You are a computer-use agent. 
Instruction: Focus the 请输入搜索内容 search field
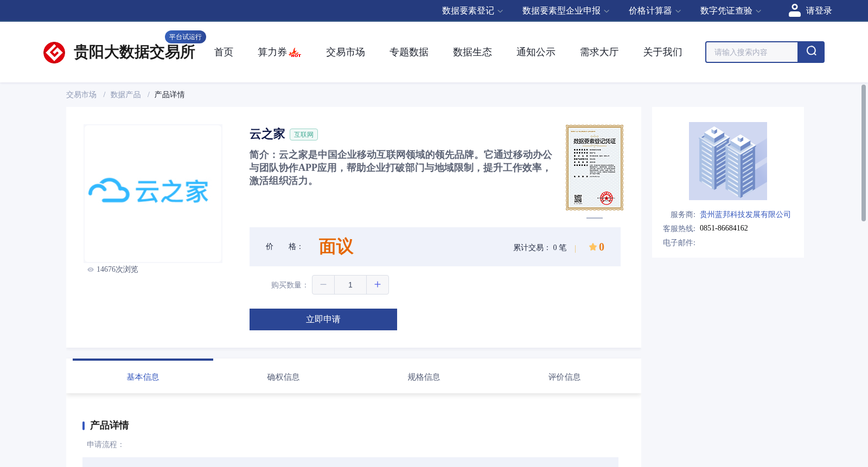click(752, 52)
